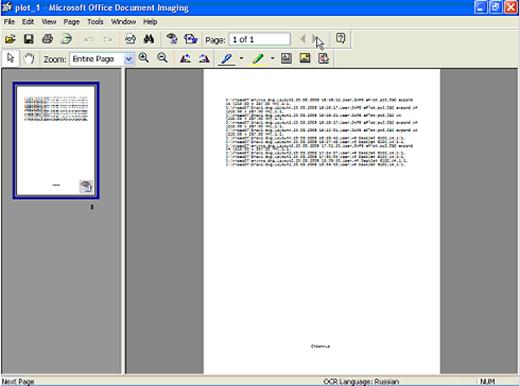Click the Print icon in toolbar
The width and height of the screenshot is (520, 386).
tap(47, 39)
